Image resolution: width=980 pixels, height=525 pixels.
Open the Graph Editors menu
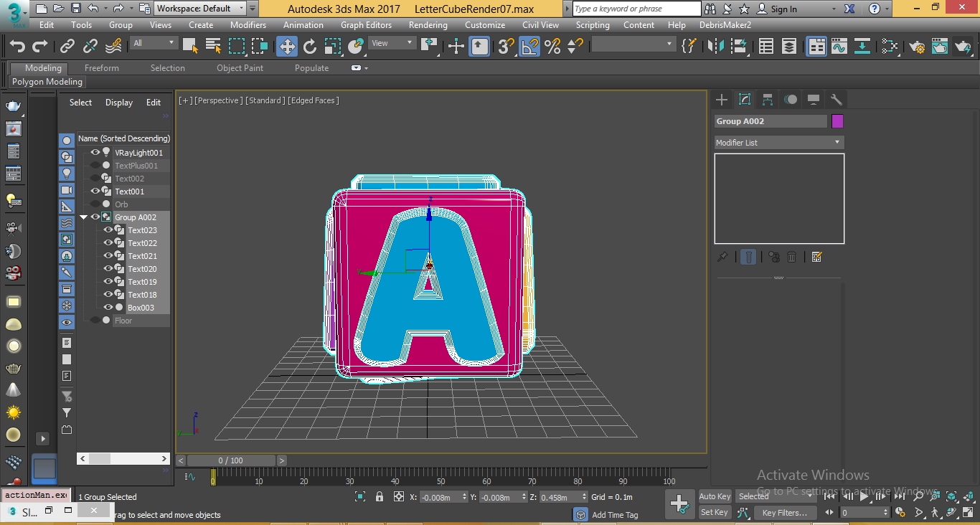pyautogui.click(x=366, y=25)
